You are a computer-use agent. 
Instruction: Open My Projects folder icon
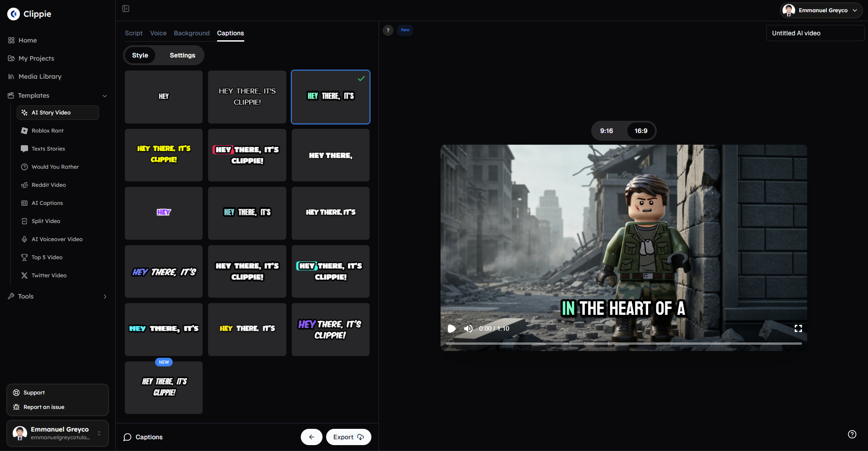pos(11,58)
